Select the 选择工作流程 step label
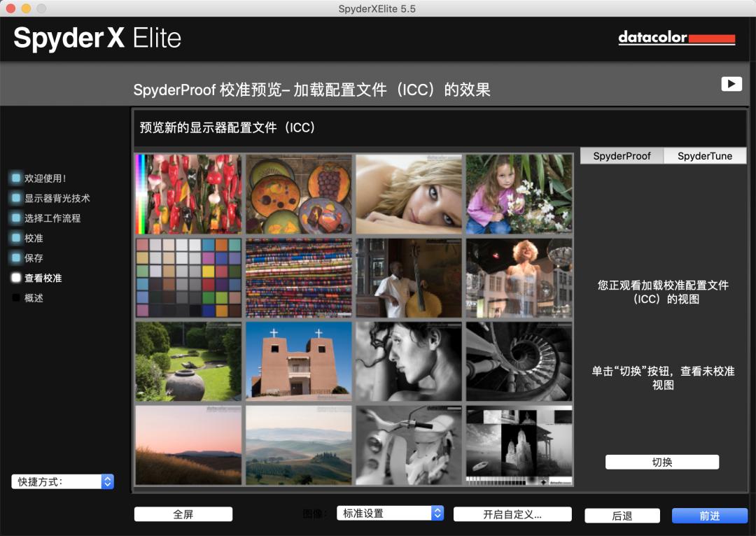 tap(52, 218)
